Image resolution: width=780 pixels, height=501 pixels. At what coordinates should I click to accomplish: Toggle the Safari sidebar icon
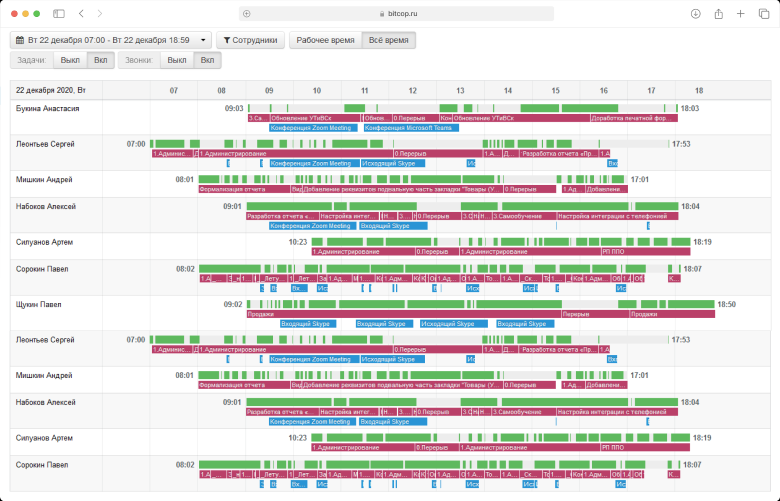click(x=59, y=14)
